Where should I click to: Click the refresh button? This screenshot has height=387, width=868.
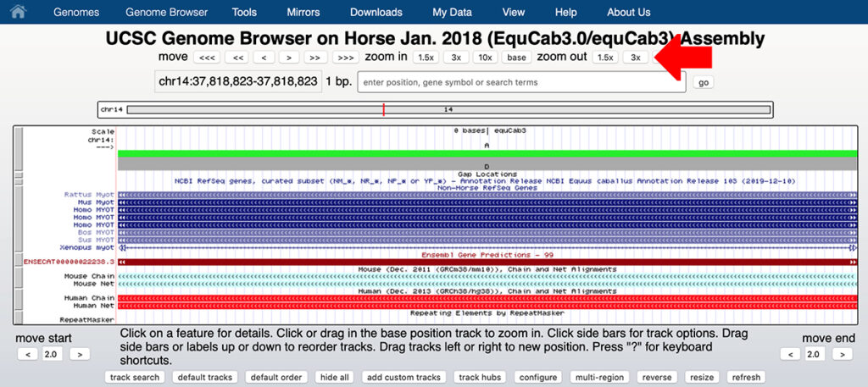[x=747, y=377]
